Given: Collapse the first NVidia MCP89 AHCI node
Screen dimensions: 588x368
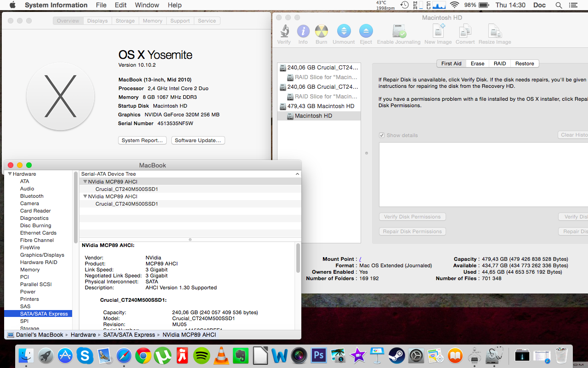Looking at the screenshot, I should click(x=85, y=182).
